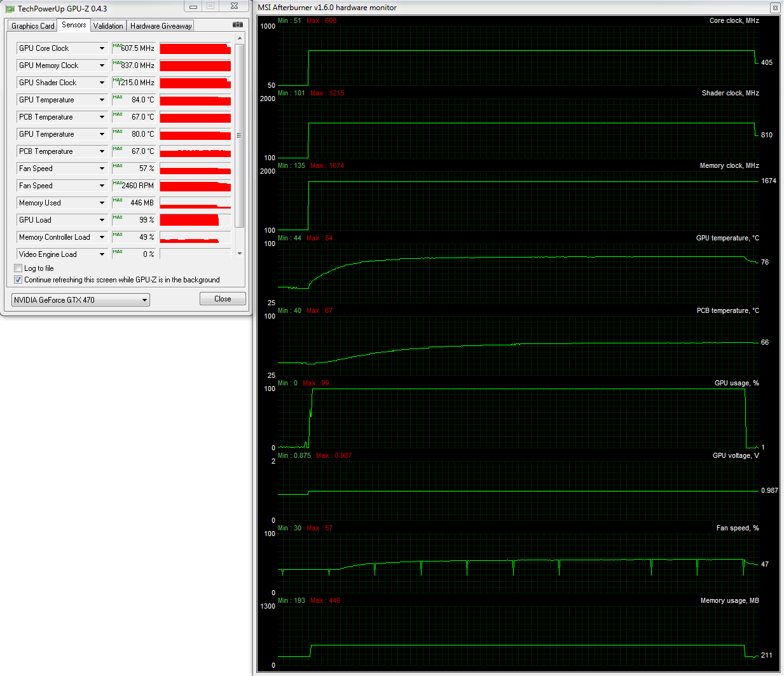Switch to the Graphics Card tab
The width and height of the screenshot is (784, 676).
(33, 26)
